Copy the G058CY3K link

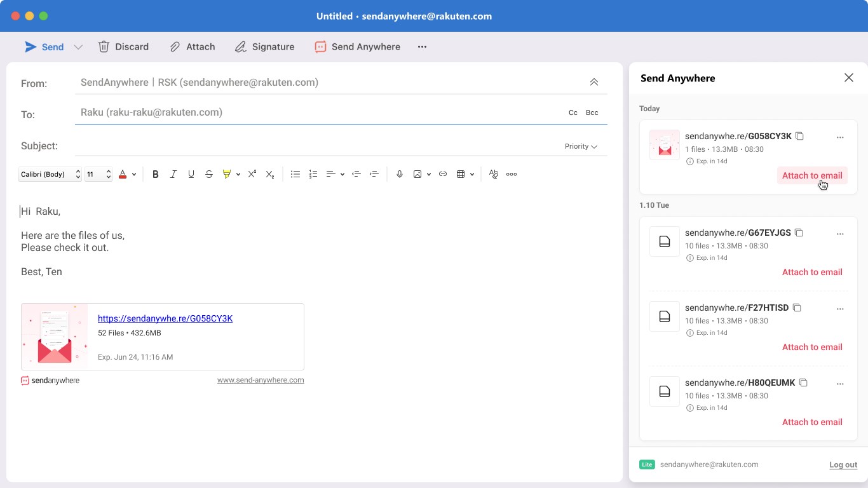pos(800,136)
